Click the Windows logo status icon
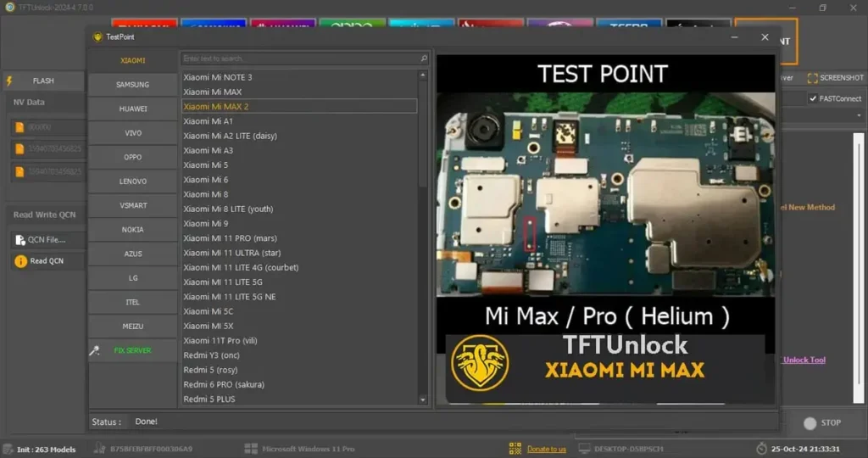This screenshot has width=868, height=458. click(x=251, y=449)
